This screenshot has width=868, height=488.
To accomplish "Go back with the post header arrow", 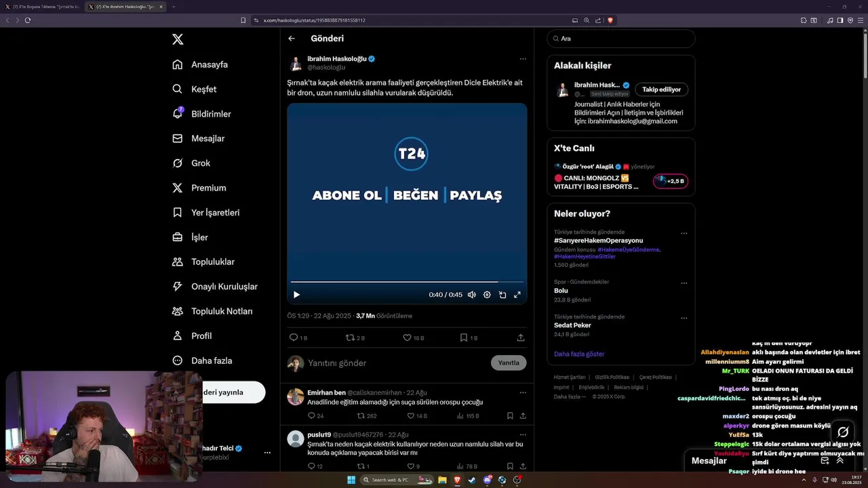I will 292,39.
